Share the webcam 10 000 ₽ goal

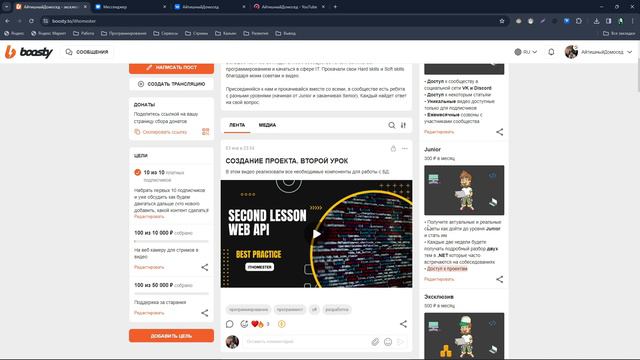[x=204, y=267]
